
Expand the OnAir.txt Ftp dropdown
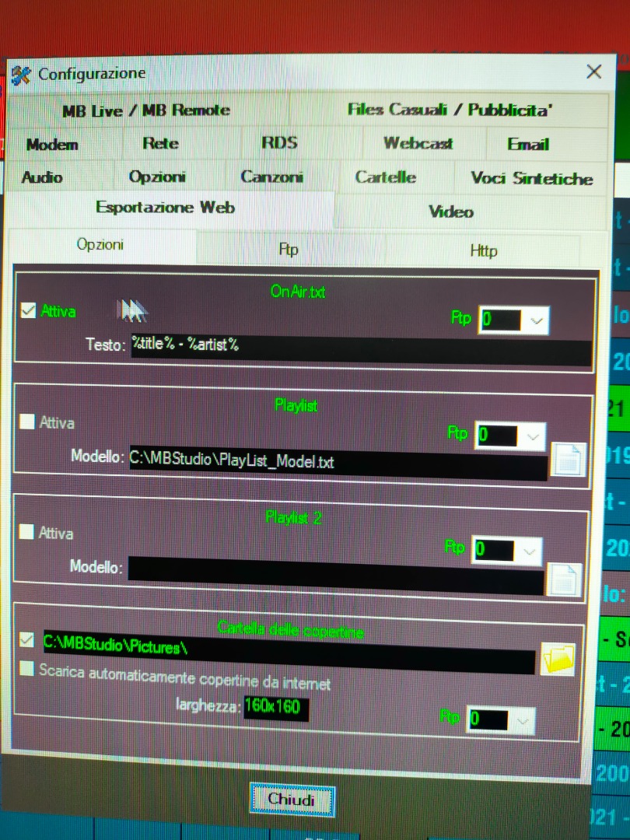point(537,320)
